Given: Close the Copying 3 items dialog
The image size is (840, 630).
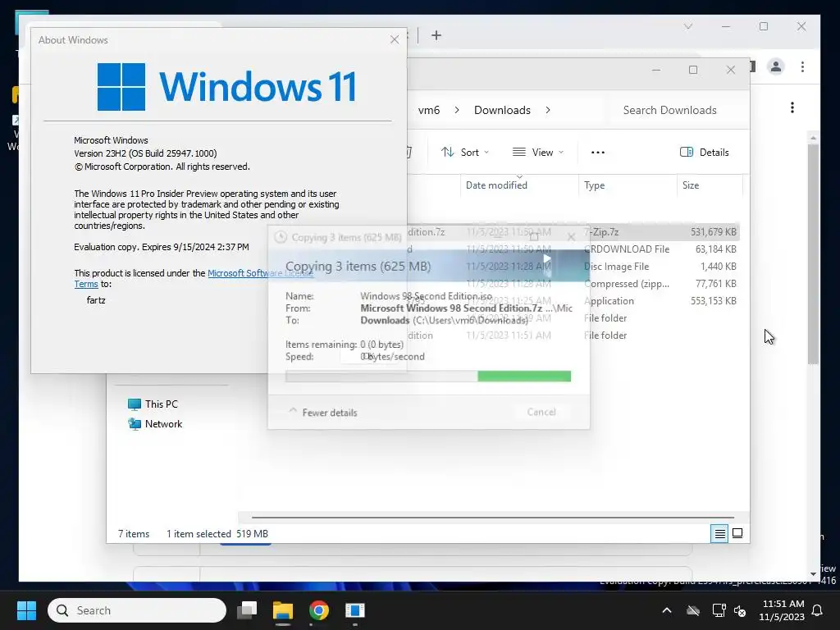Looking at the screenshot, I should pos(571,237).
